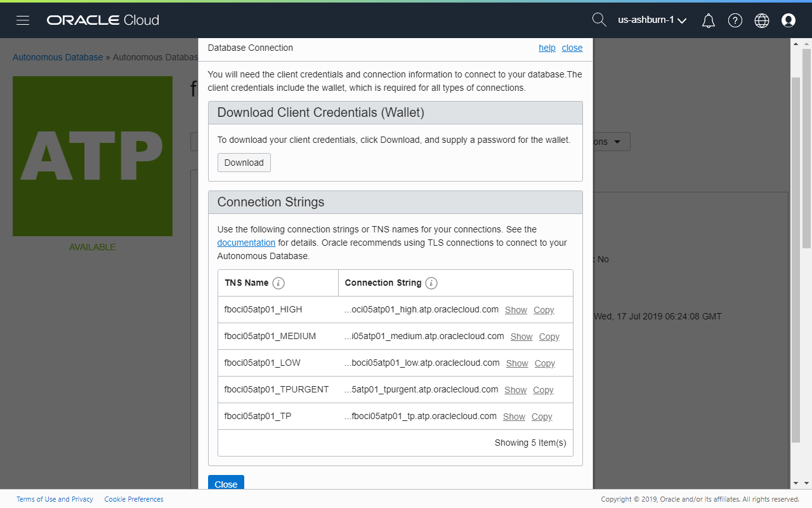812x508 pixels.
Task: Copy the fboci05atp01_TP connection string
Action: [x=542, y=417]
